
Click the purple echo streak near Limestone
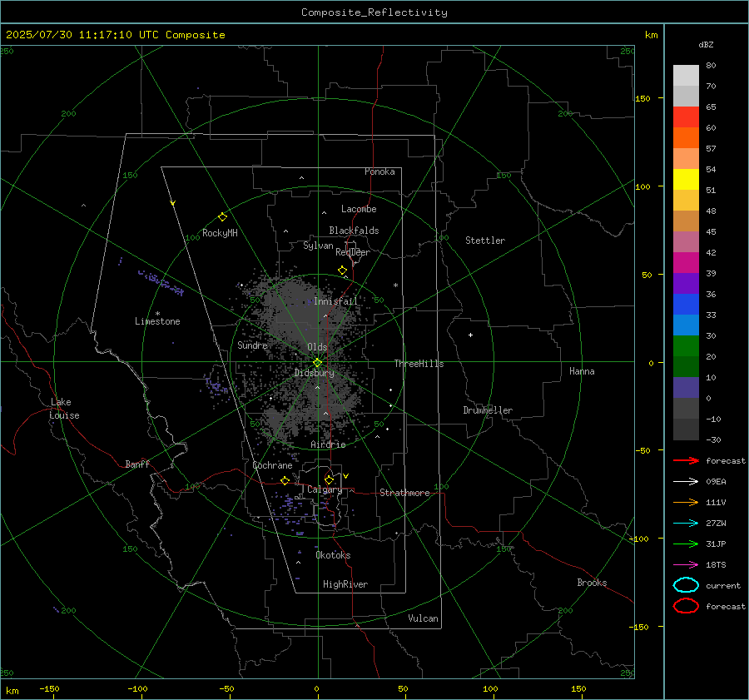162,283
